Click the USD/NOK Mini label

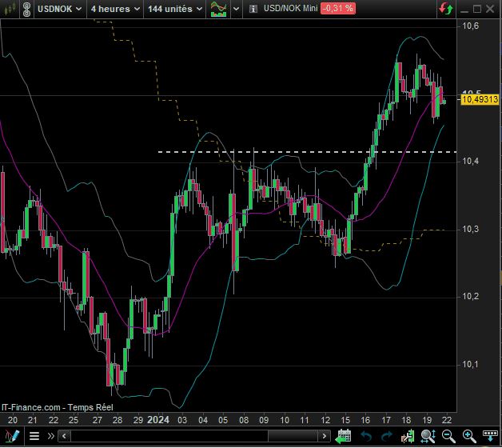click(290, 8)
